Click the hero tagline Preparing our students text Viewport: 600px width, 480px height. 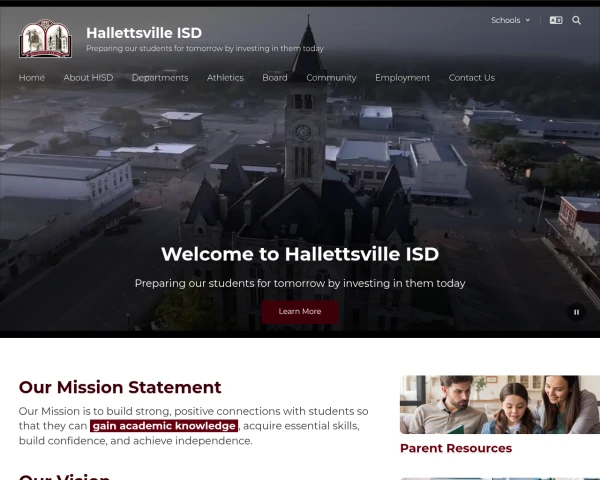coord(300,283)
